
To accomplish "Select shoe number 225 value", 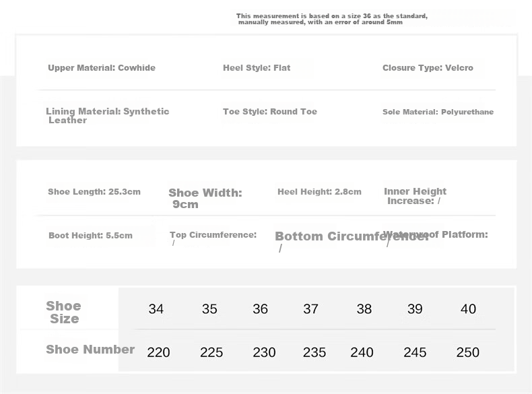I will (x=211, y=352).
